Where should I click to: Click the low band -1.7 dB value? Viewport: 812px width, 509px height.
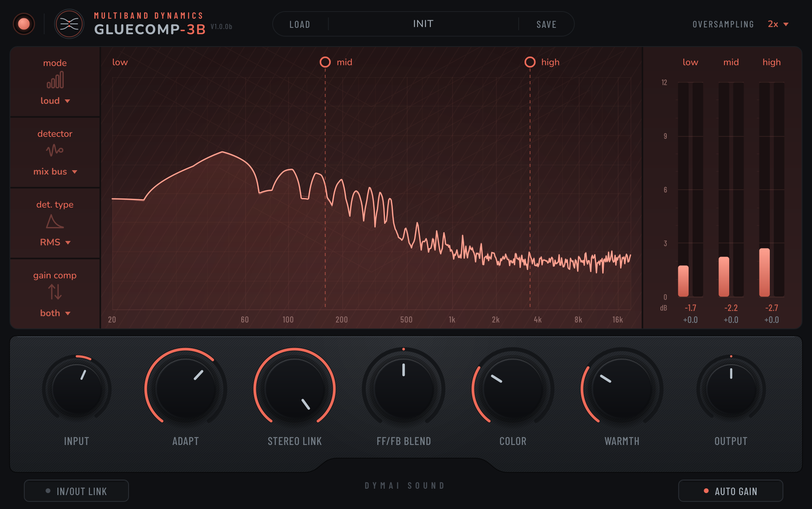pos(690,308)
